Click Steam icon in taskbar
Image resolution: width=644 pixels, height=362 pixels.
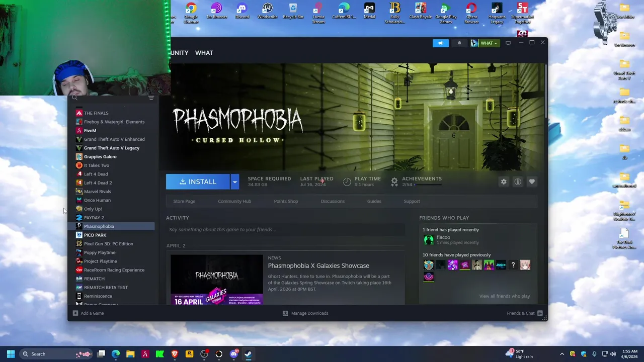click(248, 354)
